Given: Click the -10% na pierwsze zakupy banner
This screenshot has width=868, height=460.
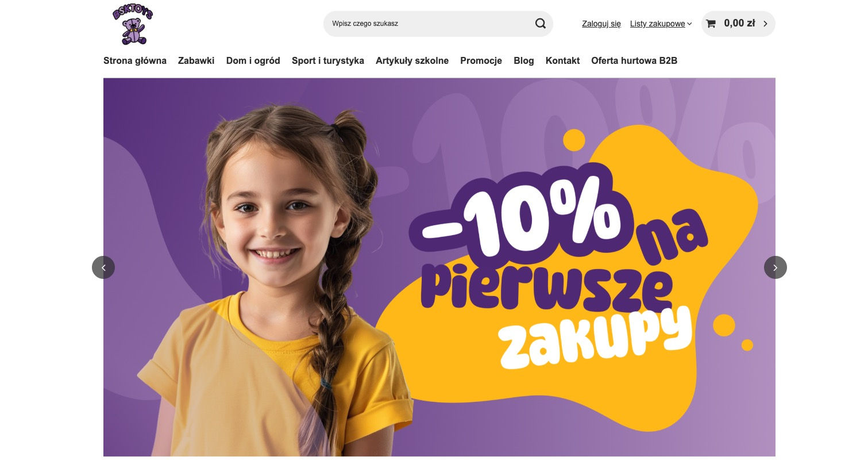Looking at the screenshot, I should coord(439,267).
